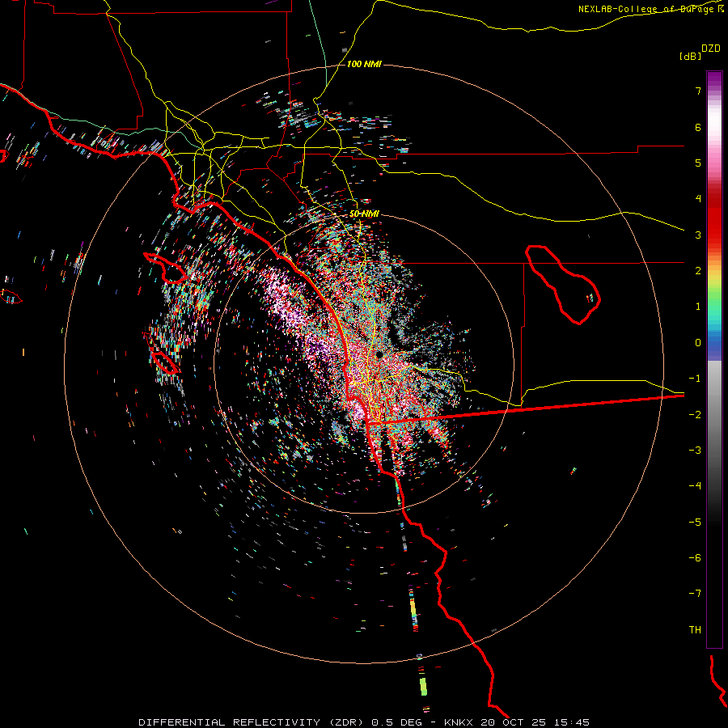This screenshot has height=728, width=728.
Task: Click the -6 dB scale label
Action: point(695,557)
